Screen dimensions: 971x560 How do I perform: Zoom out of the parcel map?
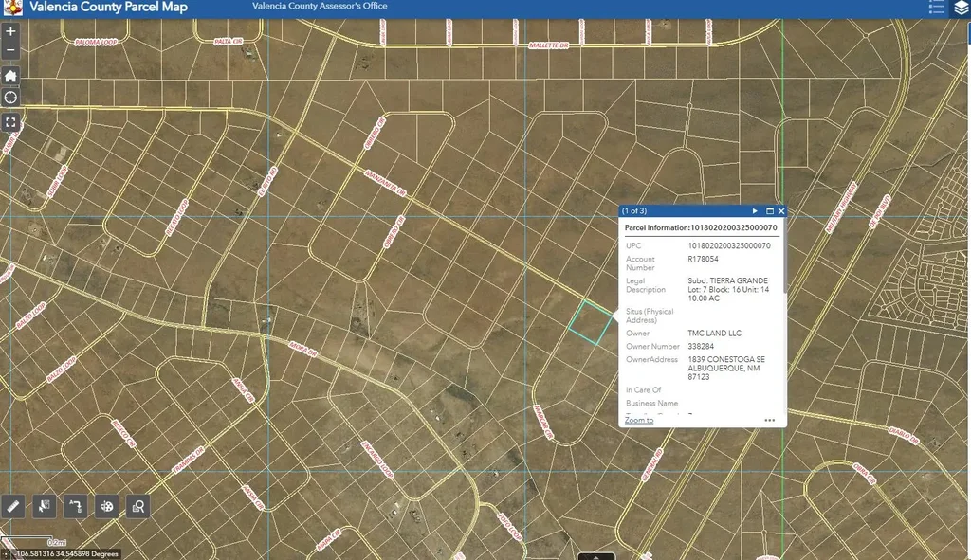10,50
